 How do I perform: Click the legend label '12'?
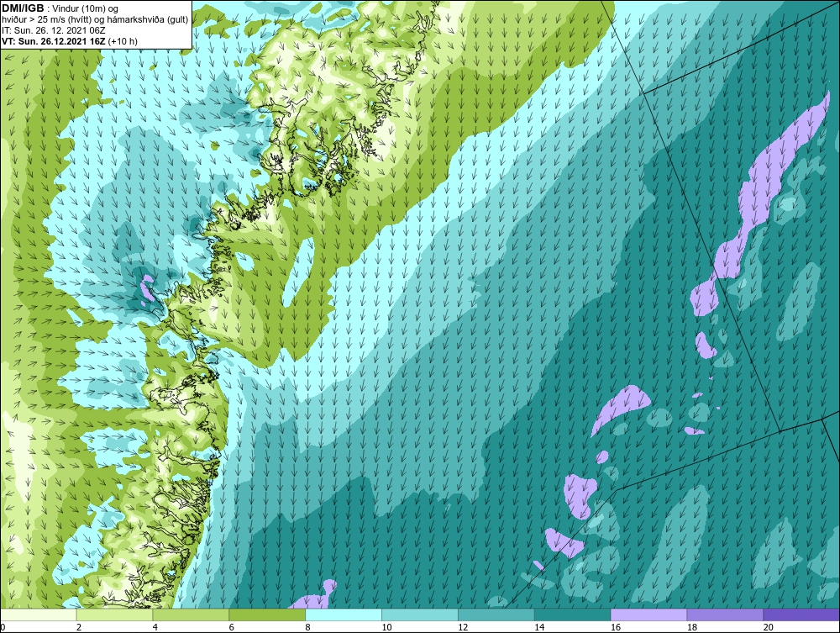463,627
